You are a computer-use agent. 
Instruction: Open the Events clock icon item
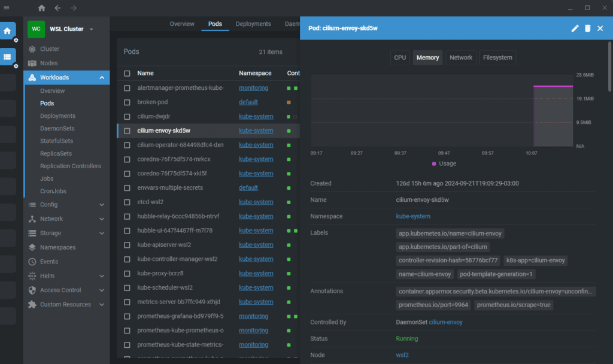[x=32, y=262]
